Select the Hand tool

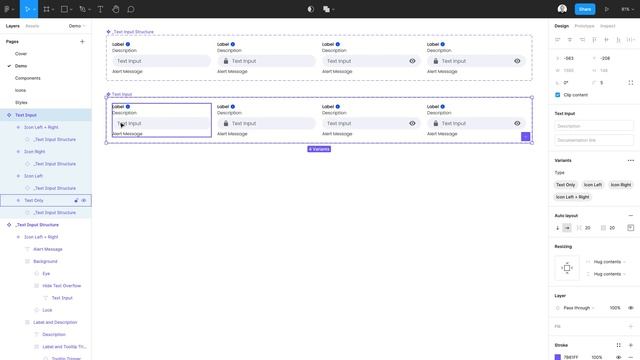(x=116, y=9)
